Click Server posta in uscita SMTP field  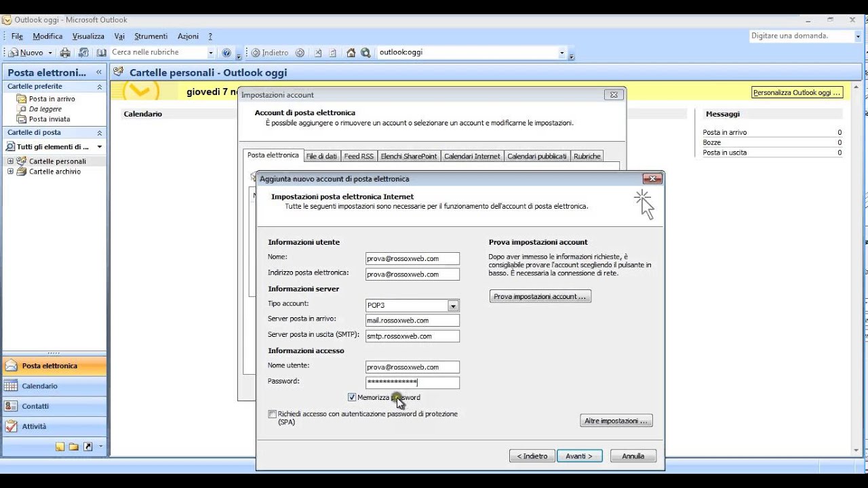tap(412, 336)
